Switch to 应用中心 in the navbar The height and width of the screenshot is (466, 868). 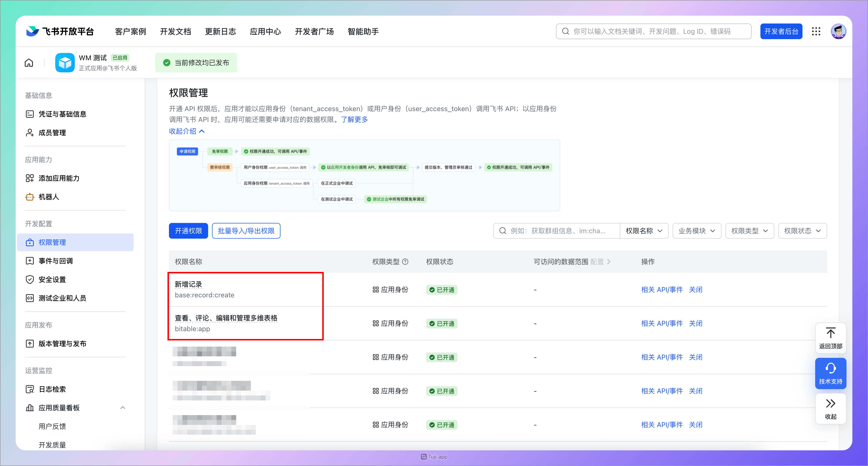[266, 31]
